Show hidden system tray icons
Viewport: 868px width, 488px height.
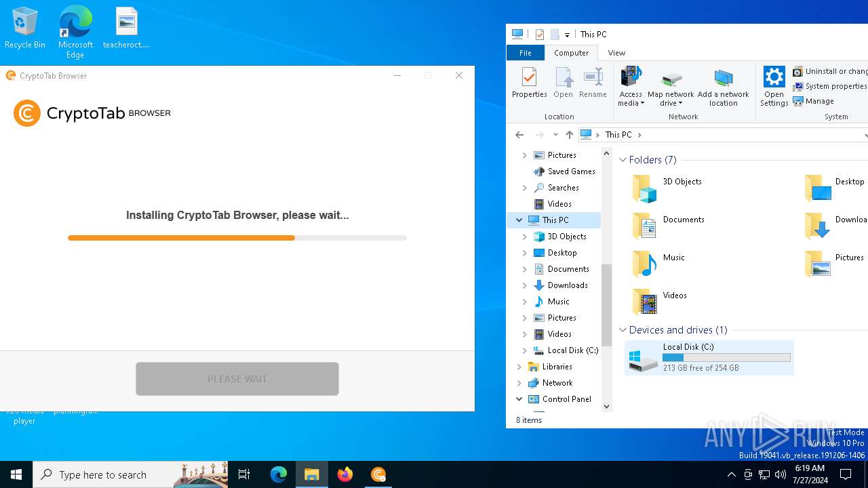coord(731,474)
